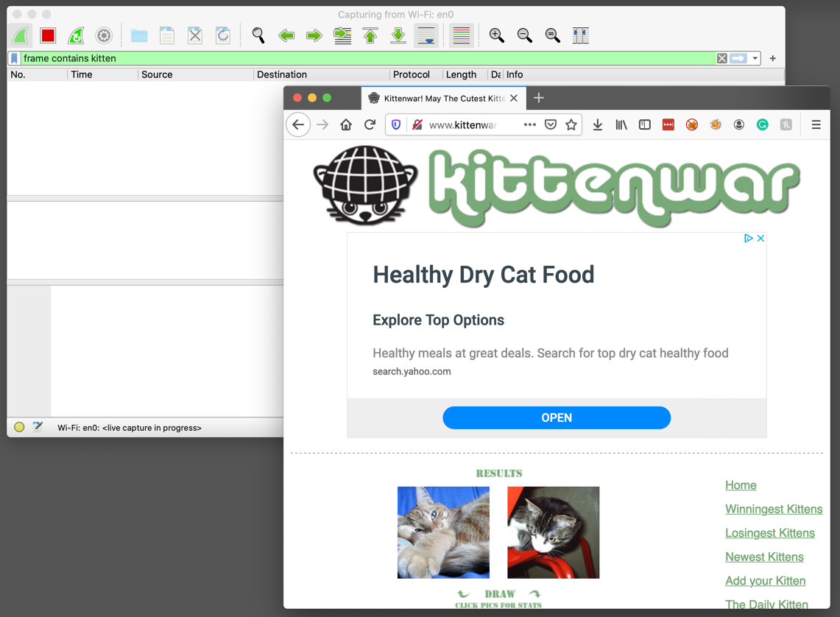The image size is (840, 617).
Task: Open a new Firefox tab
Action: coord(539,97)
